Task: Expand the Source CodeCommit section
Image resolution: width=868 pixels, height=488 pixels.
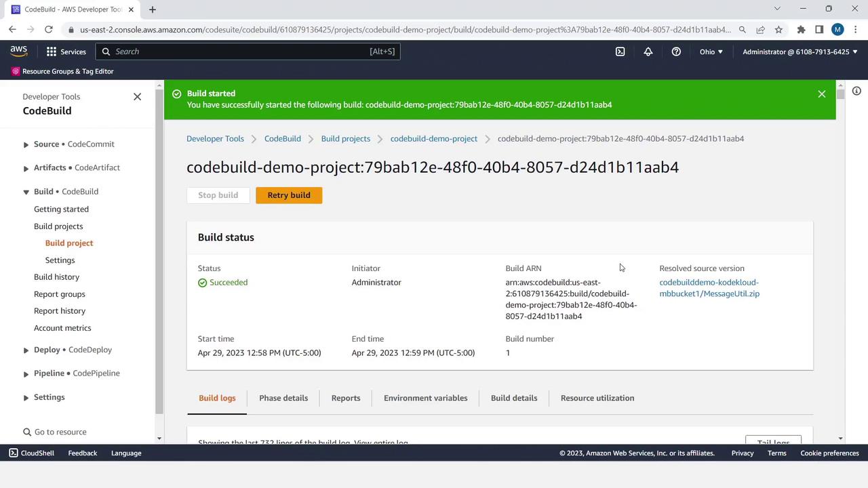Action: (26, 144)
